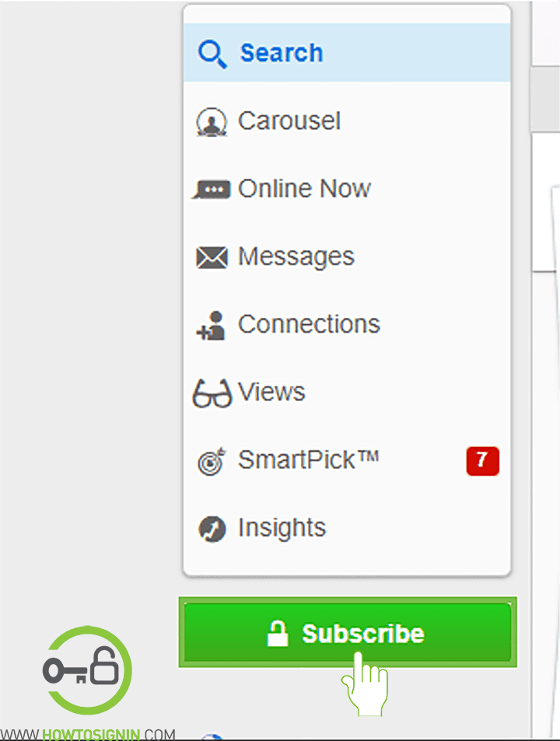Image resolution: width=560 pixels, height=741 pixels.
Task: Click the green Subscribe button
Action: (x=348, y=632)
